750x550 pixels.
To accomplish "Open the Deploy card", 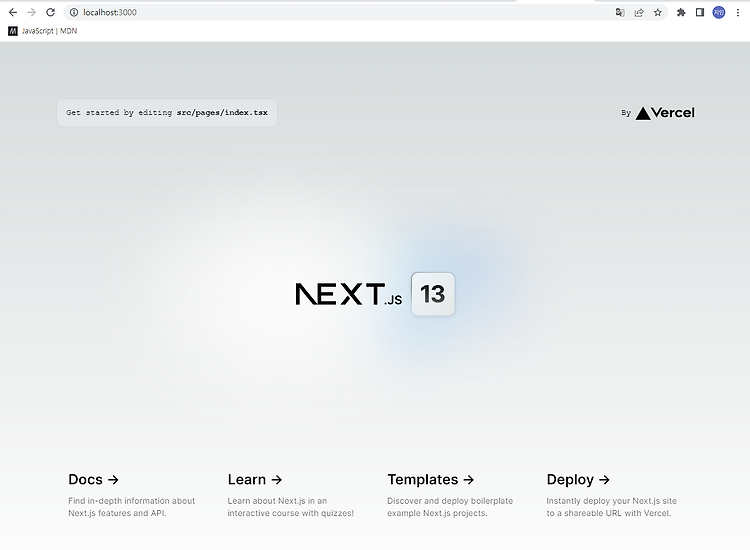I will pos(611,495).
